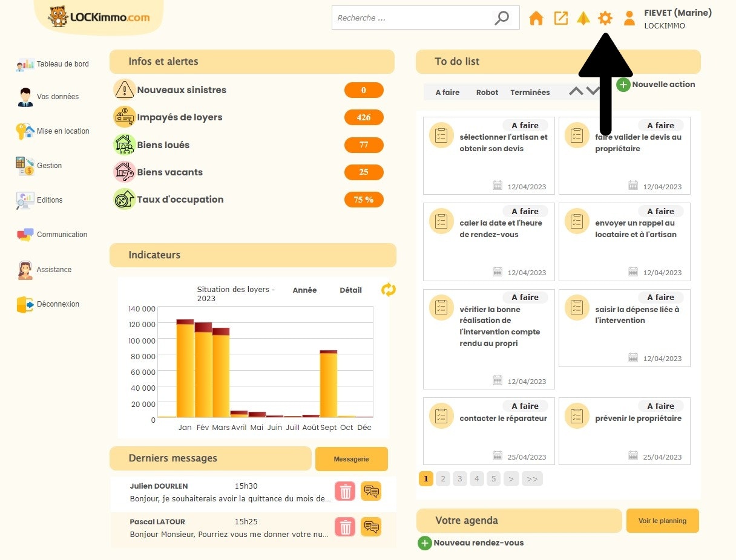This screenshot has width=736, height=560.
Task: Click the magnifying glass search icon
Action: (501, 18)
